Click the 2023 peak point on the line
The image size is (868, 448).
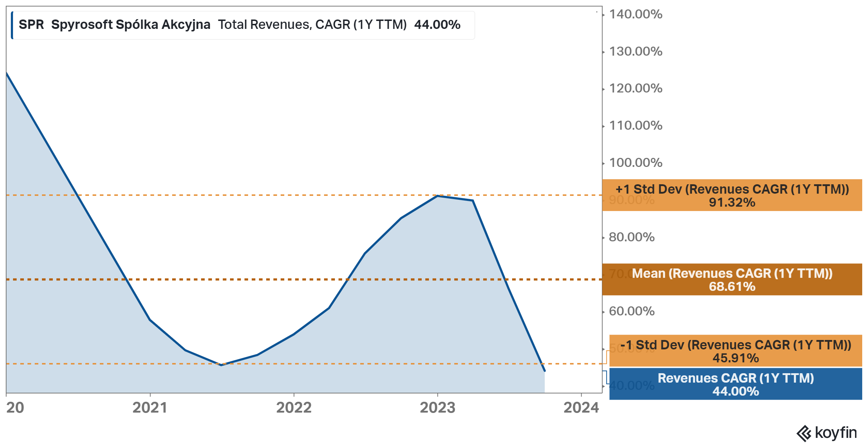coord(438,196)
